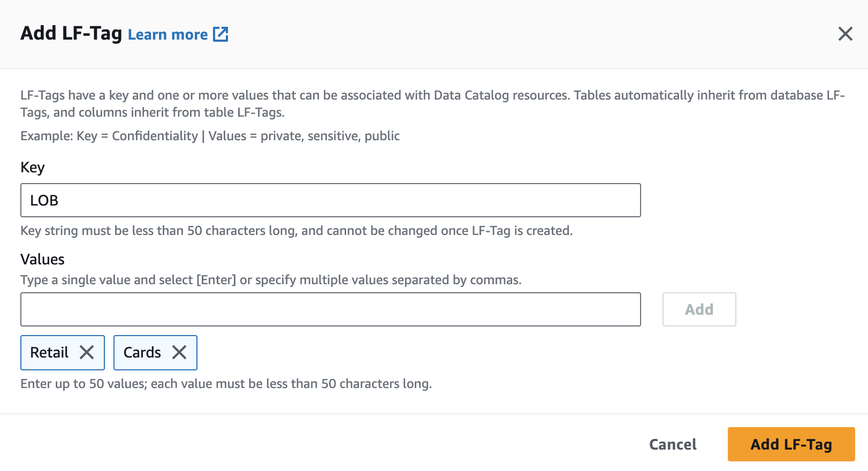Click into the empty Values input field

click(x=330, y=309)
